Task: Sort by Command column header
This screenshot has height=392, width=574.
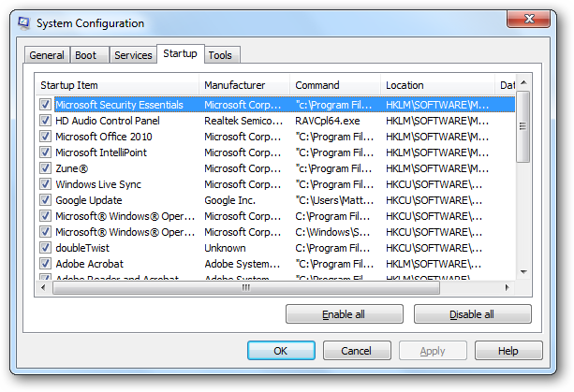Action: 335,85
